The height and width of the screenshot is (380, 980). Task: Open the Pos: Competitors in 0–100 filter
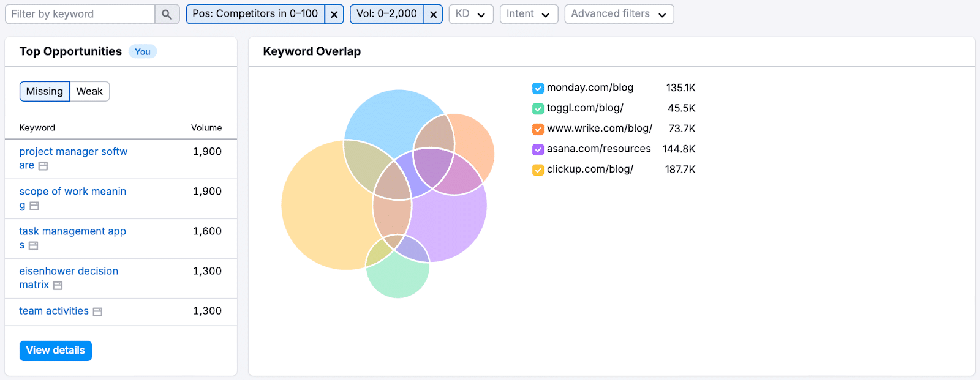click(255, 14)
